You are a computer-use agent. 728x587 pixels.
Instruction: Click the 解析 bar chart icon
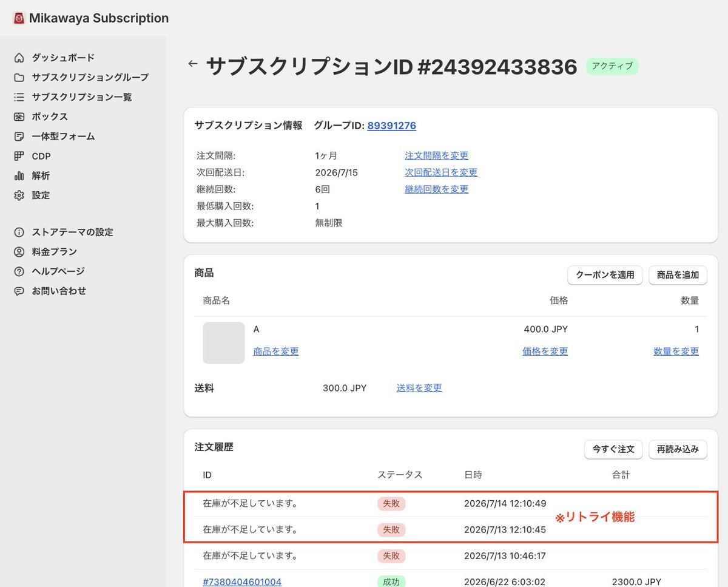click(x=19, y=176)
